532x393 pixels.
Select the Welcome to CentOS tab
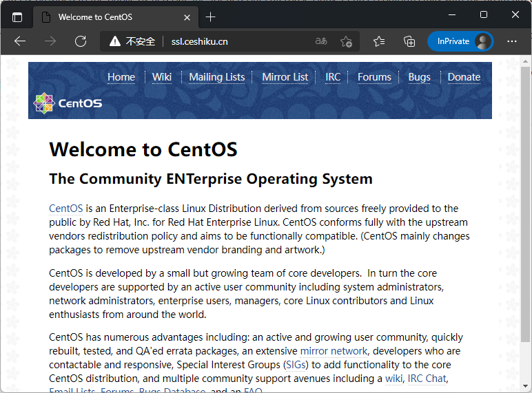[116, 17]
